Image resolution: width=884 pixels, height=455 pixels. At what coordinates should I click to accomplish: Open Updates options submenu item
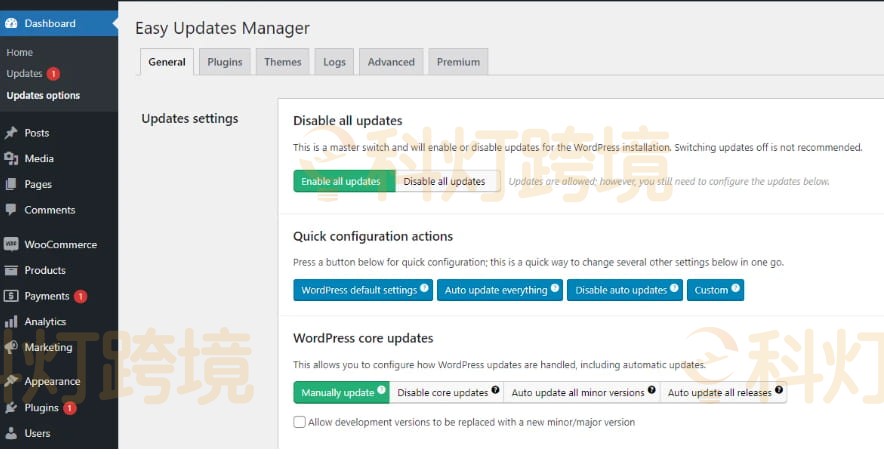click(43, 95)
